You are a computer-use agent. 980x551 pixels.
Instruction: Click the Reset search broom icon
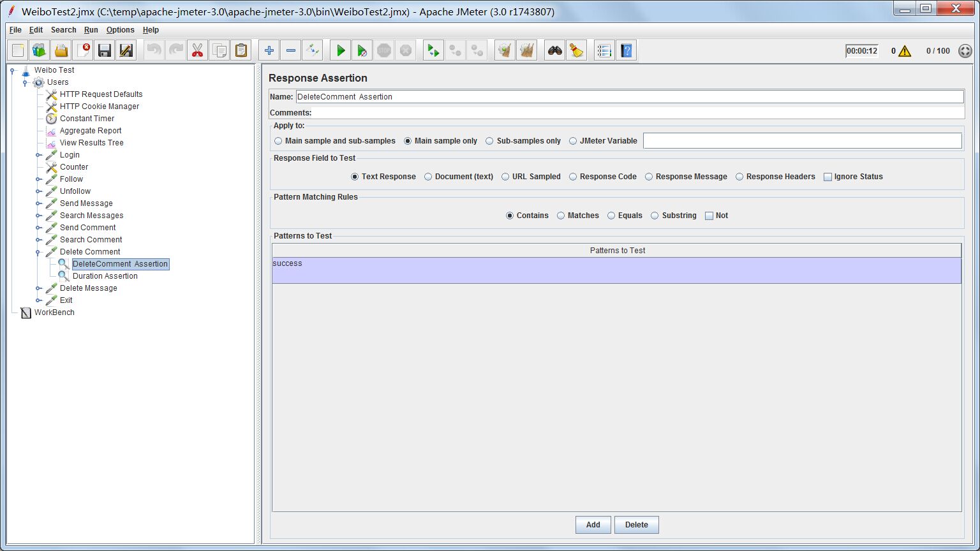click(577, 50)
